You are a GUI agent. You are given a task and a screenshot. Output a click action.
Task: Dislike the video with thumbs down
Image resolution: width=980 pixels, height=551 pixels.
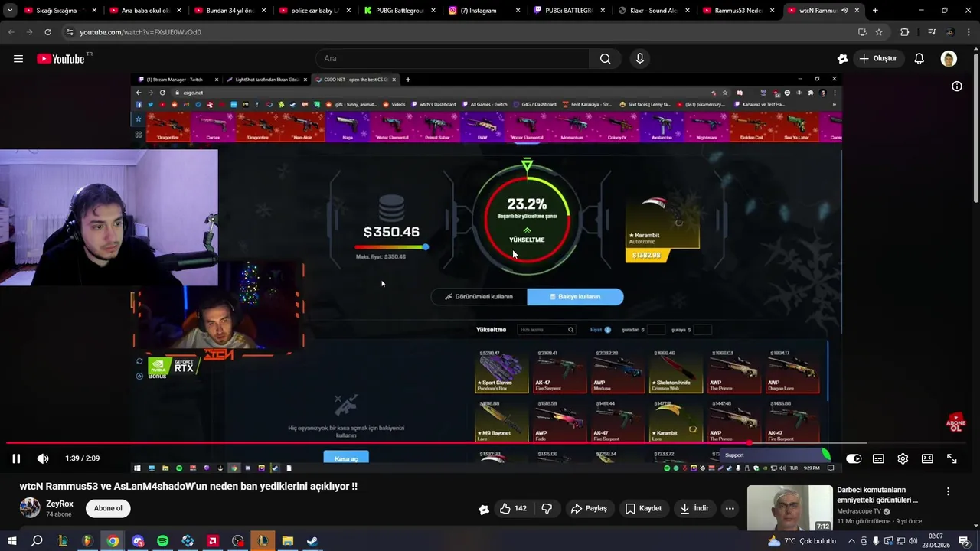(547, 509)
